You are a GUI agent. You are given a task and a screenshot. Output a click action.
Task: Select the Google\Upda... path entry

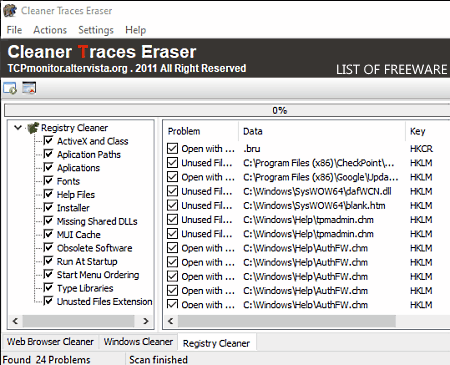pos(321,177)
